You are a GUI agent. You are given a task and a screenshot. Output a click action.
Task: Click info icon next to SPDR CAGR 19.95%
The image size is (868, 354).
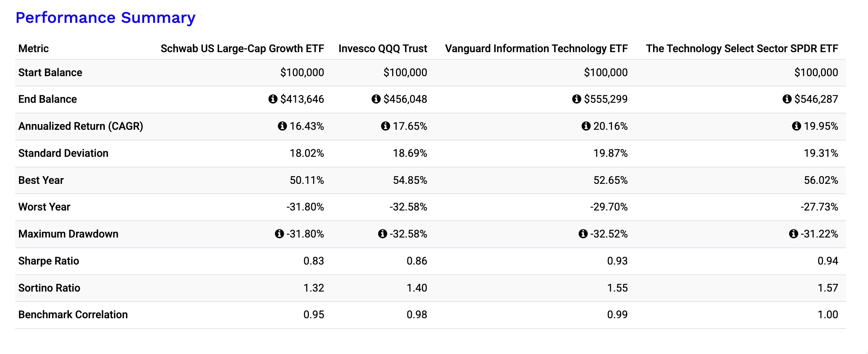796,126
